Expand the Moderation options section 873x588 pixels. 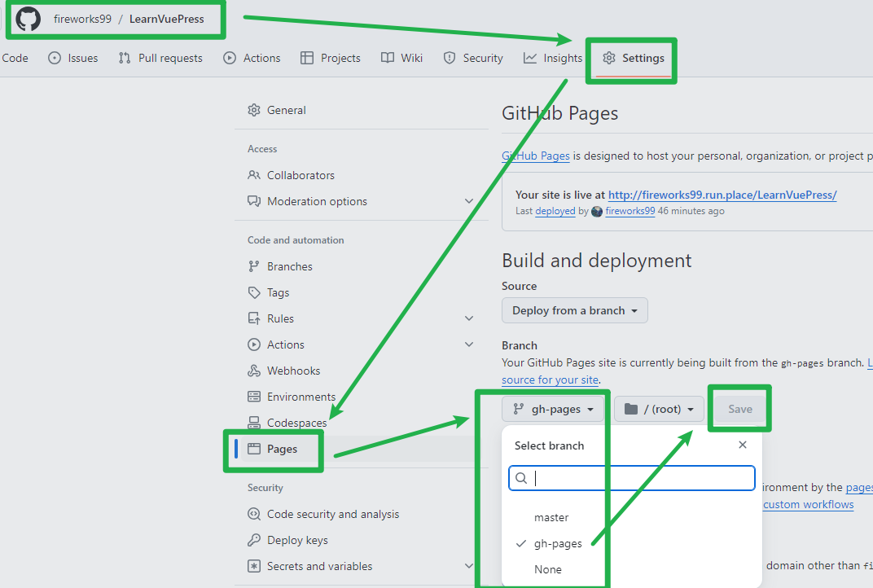point(469,201)
